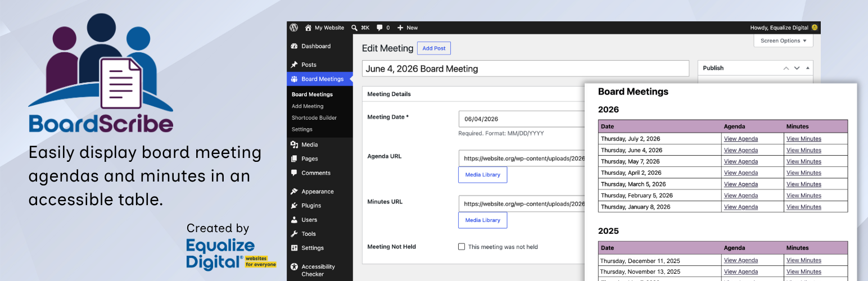Open Accessibility Checker menu label
The image size is (868, 281).
pos(318,270)
